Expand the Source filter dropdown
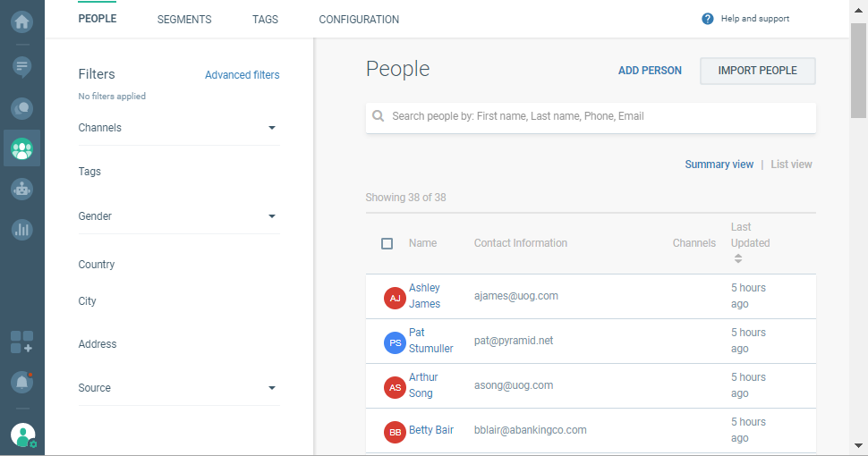Screen dimensions: 868x456 (272, 388)
